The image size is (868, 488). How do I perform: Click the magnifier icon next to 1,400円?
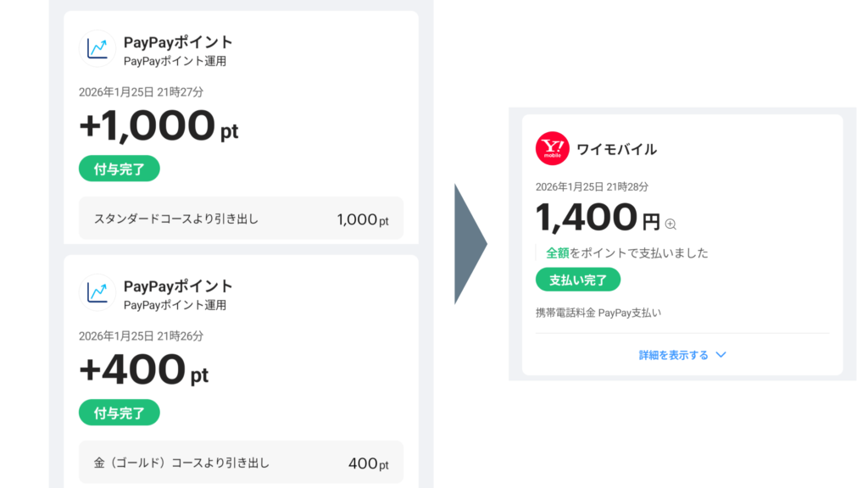(670, 225)
